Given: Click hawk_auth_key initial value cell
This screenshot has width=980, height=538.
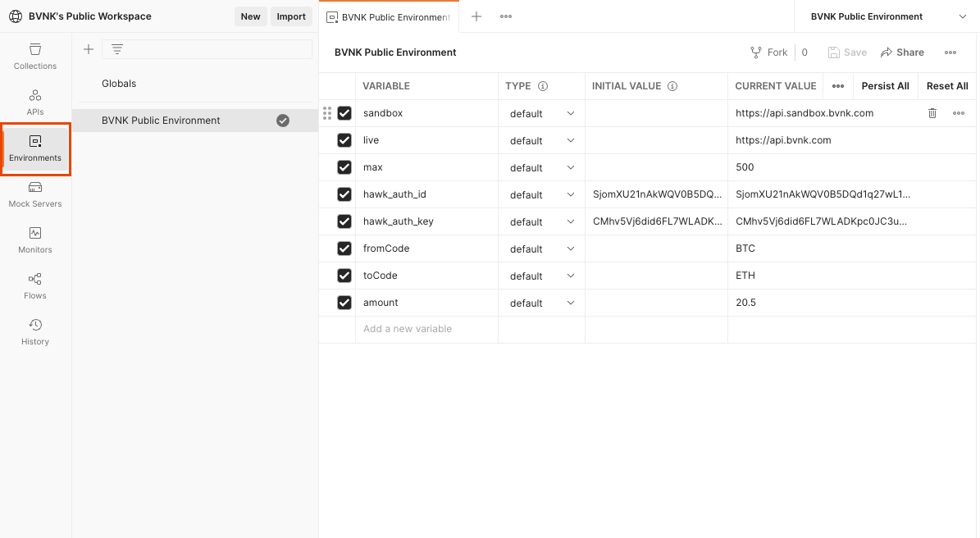Looking at the screenshot, I should (x=656, y=221).
